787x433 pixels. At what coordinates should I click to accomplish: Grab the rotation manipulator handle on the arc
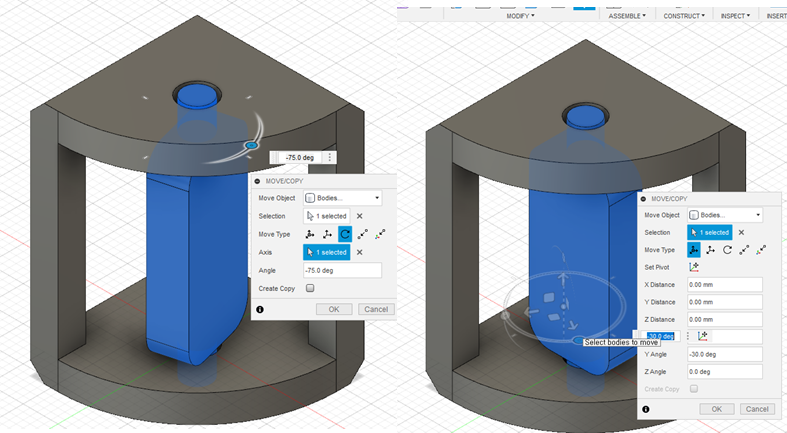coord(251,146)
